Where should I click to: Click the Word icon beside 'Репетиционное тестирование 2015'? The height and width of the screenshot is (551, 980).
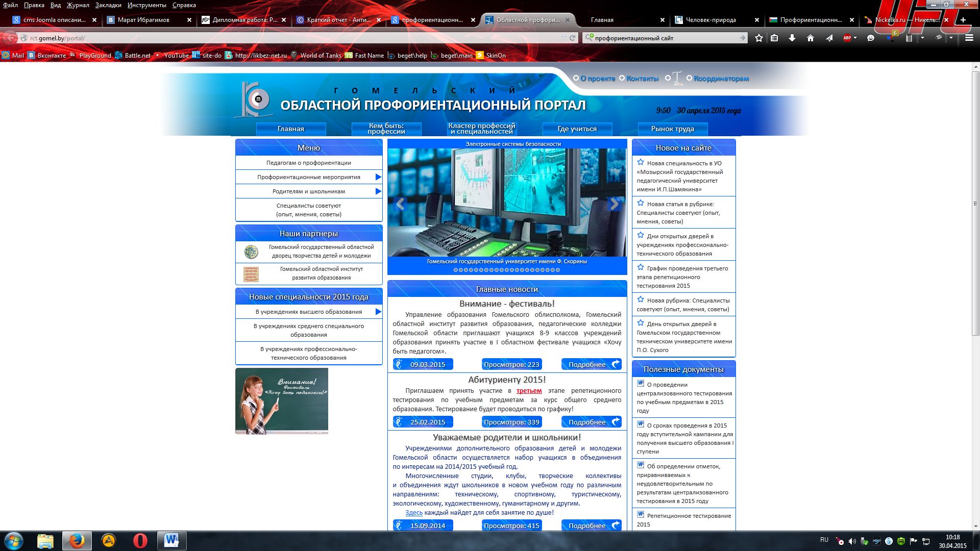coord(641,514)
